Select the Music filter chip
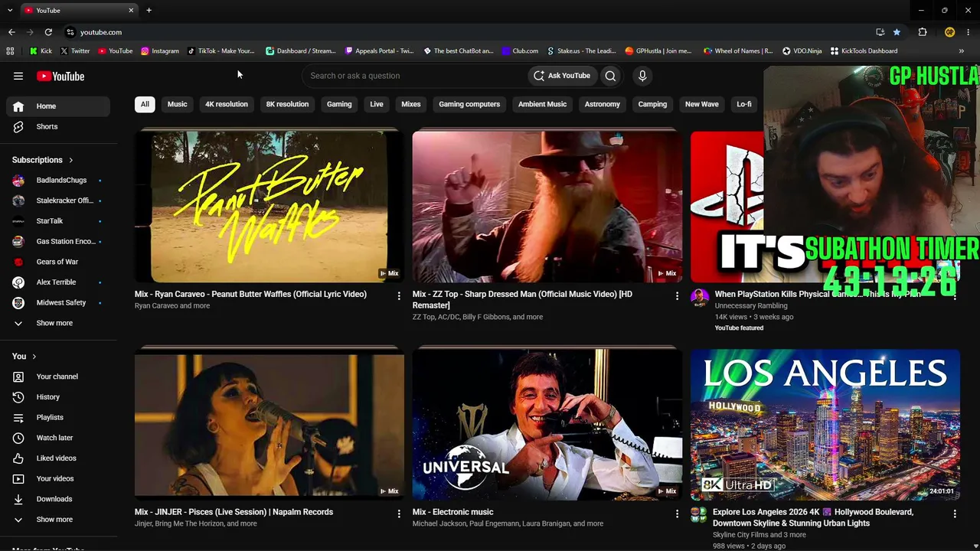 point(177,104)
